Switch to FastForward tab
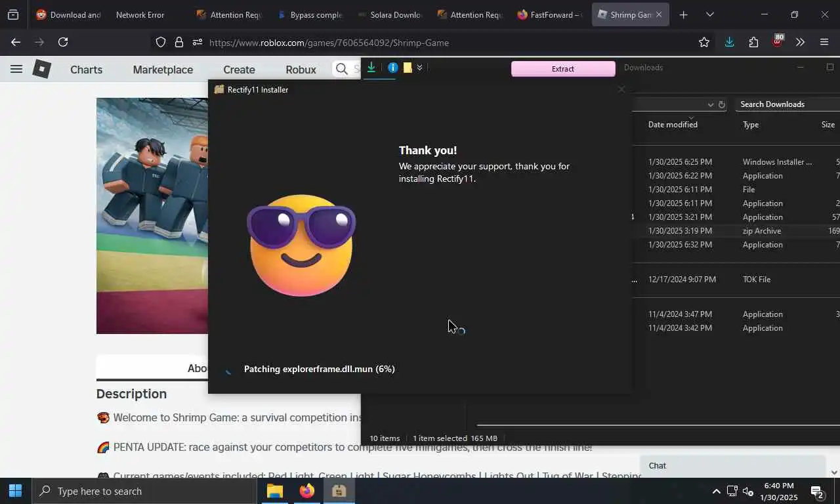 tap(549, 14)
